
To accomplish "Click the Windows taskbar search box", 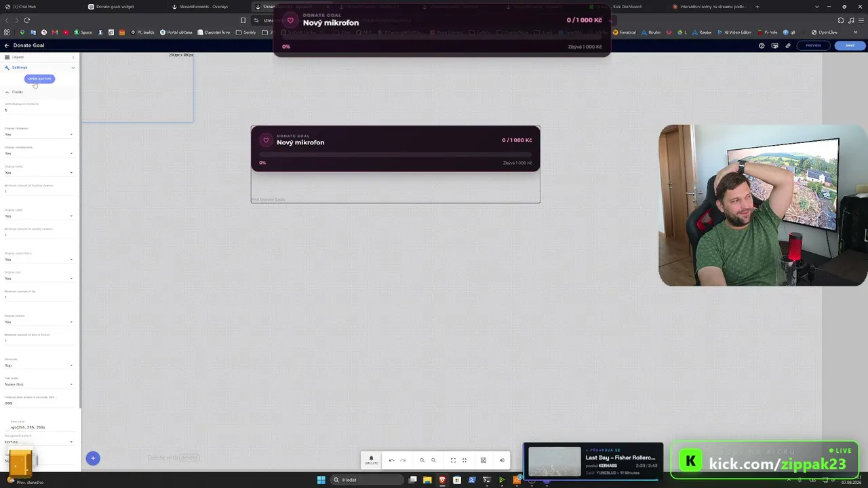I will (368, 480).
